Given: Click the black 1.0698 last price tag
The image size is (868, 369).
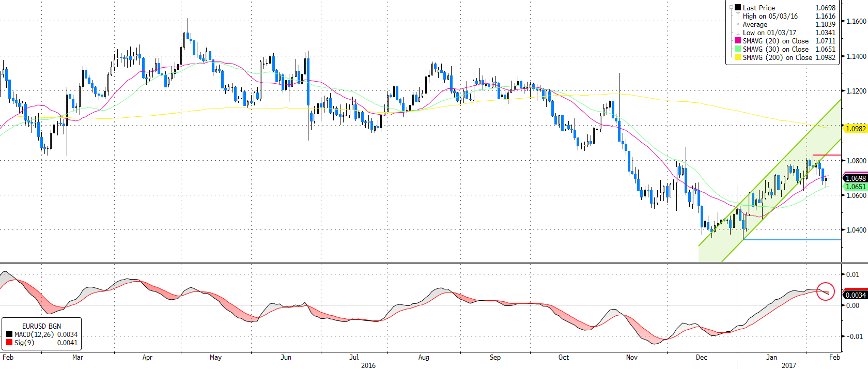Looking at the screenshot, I should 856,178.
